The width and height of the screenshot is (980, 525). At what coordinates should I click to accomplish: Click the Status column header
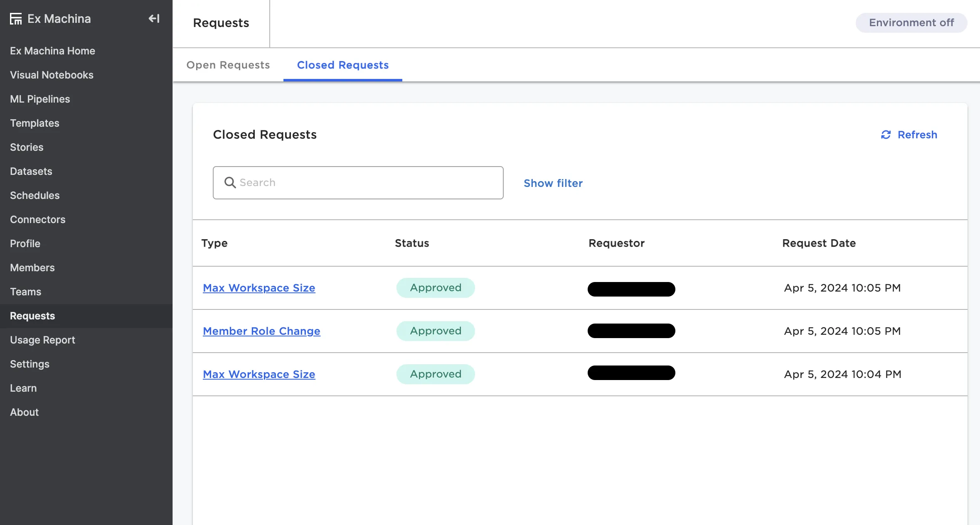[x=411, y=243]
